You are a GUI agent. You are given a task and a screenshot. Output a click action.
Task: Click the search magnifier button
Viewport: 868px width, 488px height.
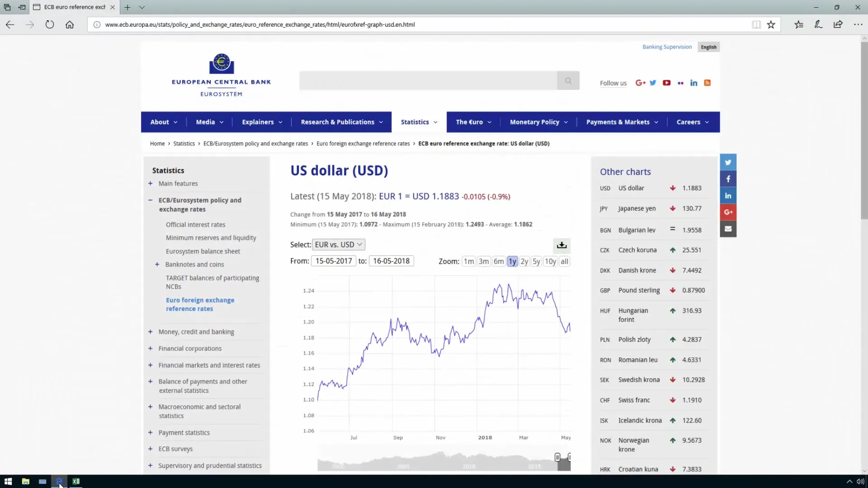click(x=568, y=80)
